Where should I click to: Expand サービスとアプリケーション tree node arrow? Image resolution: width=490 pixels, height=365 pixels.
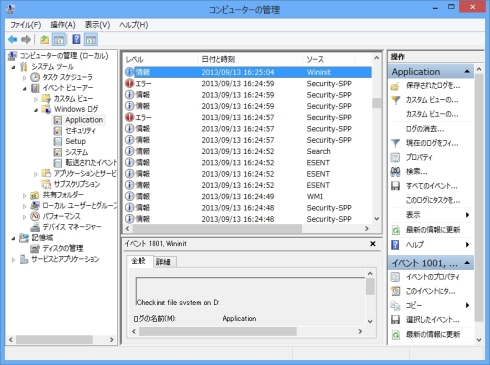[13, 260]
